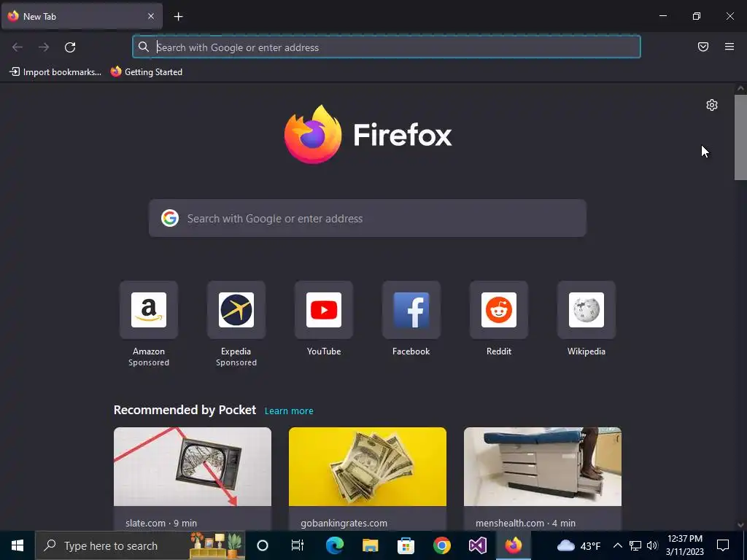Open the gobankingrates.com article thumbnail
This screenshot has width=747, height=560.
tap(368, 467)
